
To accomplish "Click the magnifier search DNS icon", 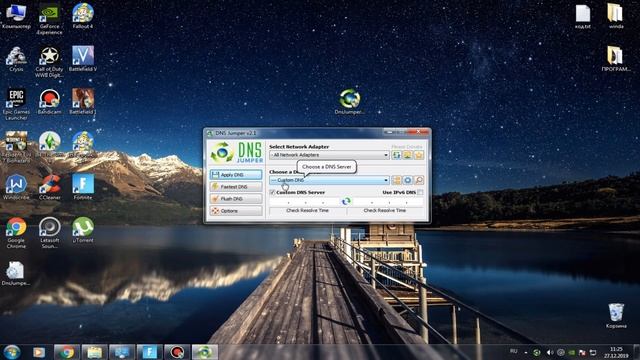I will (419, 180).
